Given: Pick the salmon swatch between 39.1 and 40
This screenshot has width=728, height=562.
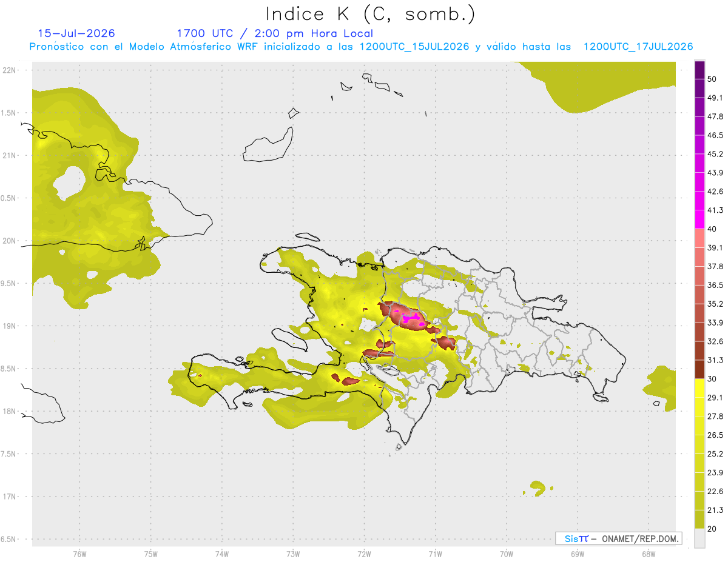Looking at the screenshot, I should point(700,238).
